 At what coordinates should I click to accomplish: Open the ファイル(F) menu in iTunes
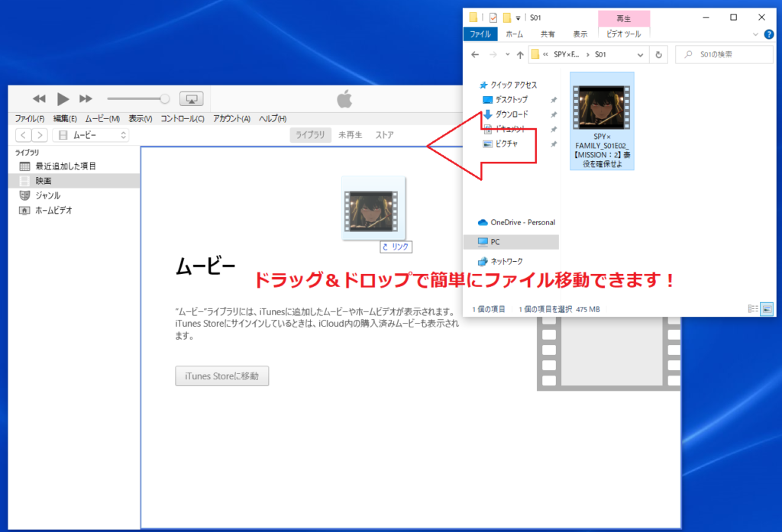[x=30, y=118]
